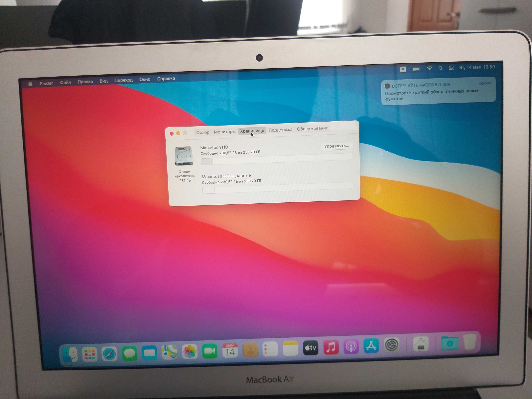Screen dimensions: 532x399
Task: Open Podcasts app in the Dock
Action: click(351, 347)
